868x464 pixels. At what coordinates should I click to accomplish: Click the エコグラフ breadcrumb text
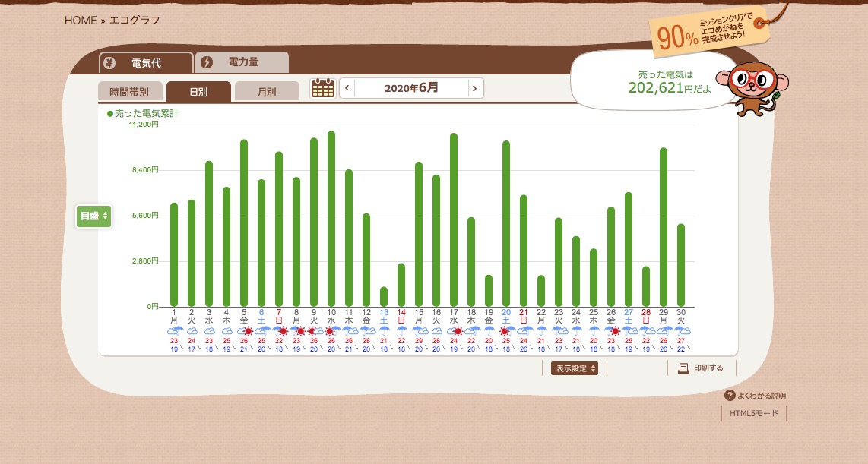coord(135,21)
